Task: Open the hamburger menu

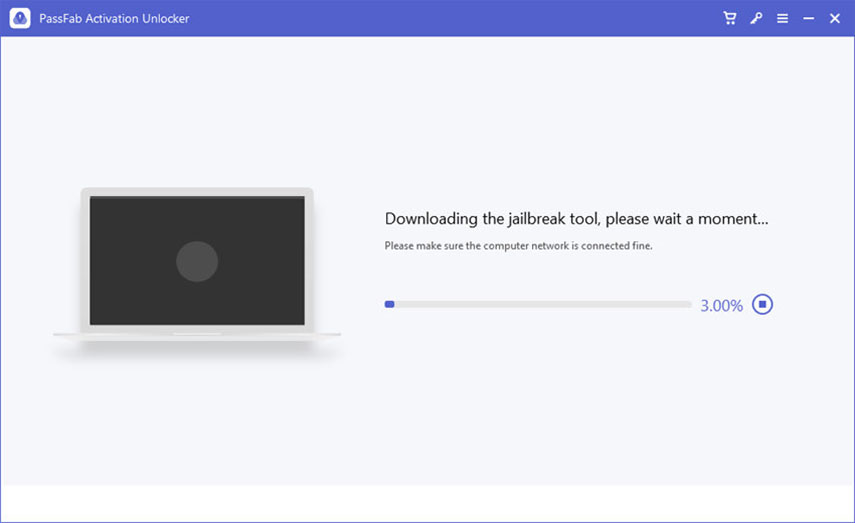Action: click(x=782, y=18)
